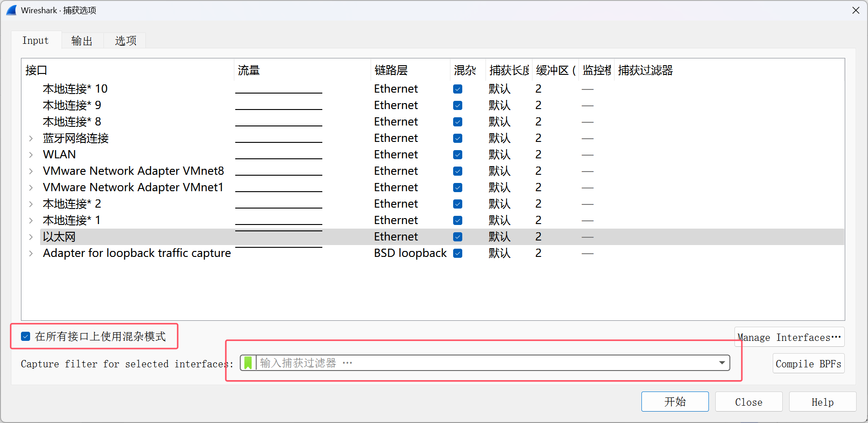Switch to the Input tab
The image size is (868, 423).
[36, 41]
